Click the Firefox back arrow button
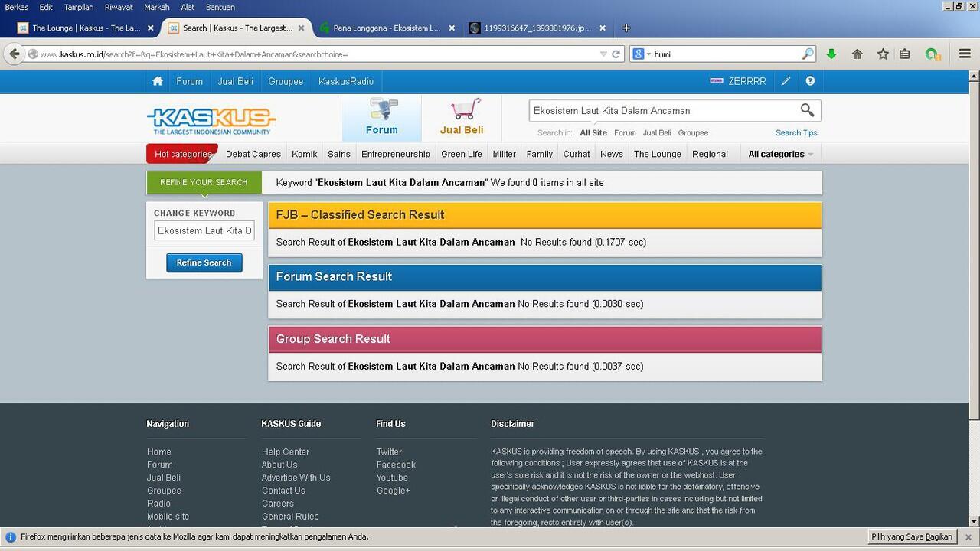This screenshot has width=980, height=551. [14, 54]
